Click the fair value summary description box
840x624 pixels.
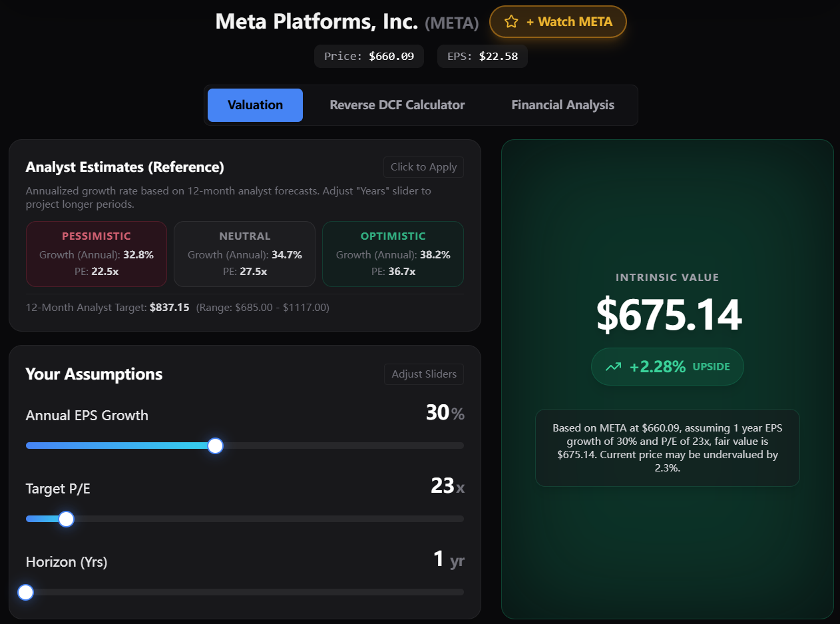pyautogui.click(x=668, y=448)
